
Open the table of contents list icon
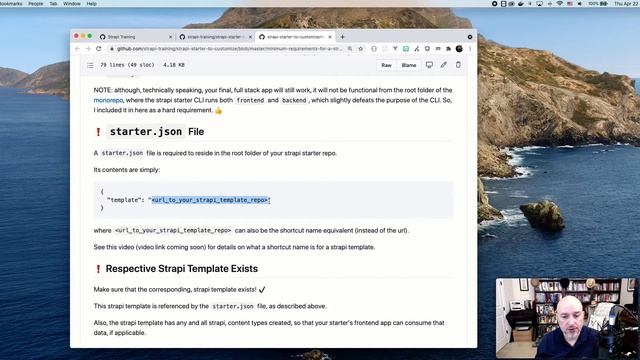click(90, 65)
